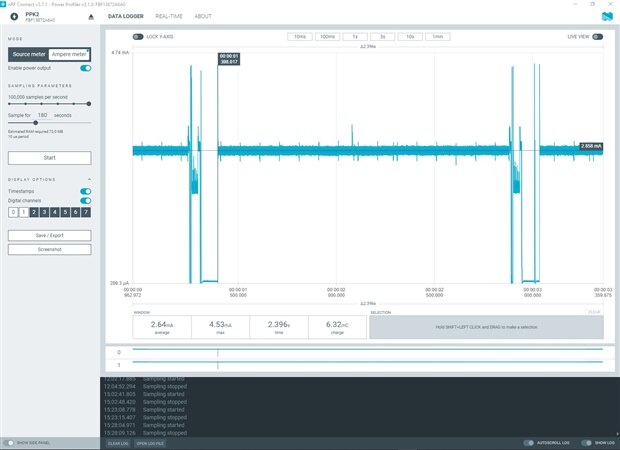Turn on Lock Y-axis toggle
This screenshot has width=620, height=450.
(138, 37)
